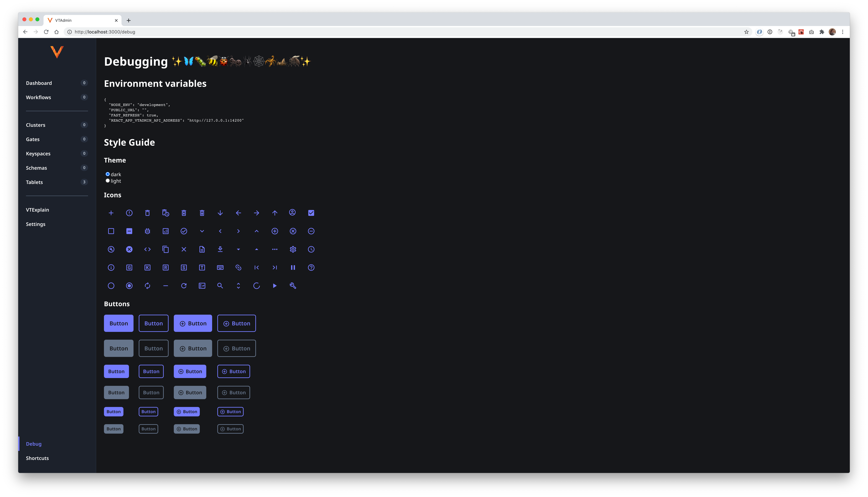Click the unfold up-down arrows icon

[238, 286]
